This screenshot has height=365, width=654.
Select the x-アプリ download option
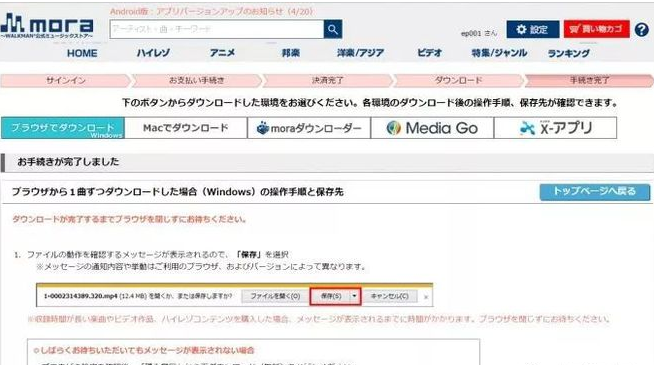tap(556, 128)
